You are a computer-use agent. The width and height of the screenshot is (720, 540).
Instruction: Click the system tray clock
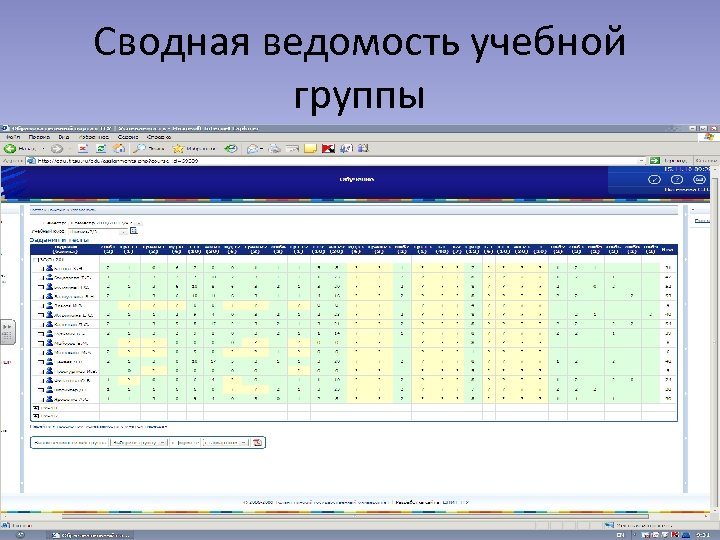[x=703, y=535]
